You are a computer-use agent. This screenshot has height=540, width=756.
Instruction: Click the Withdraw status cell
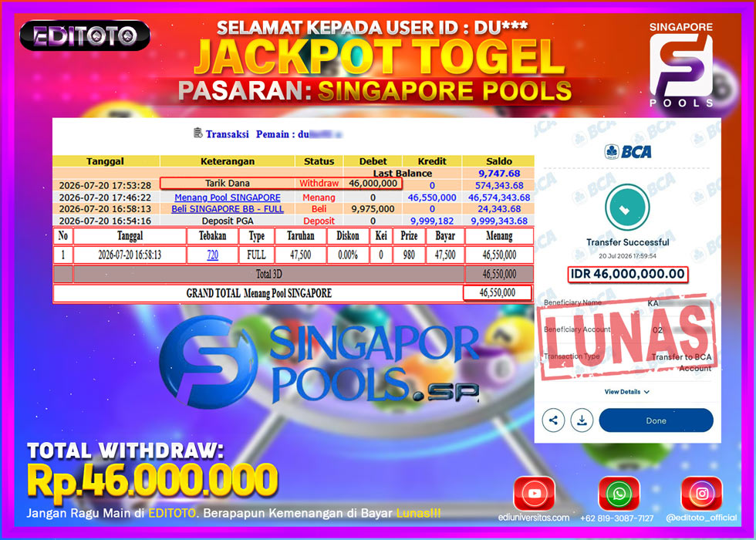point(319,184)
